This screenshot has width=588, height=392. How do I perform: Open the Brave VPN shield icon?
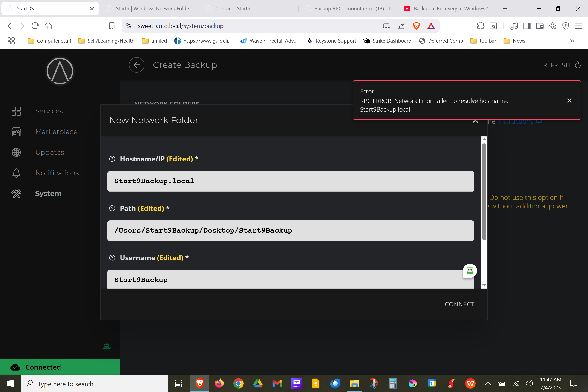(x=565, y=26)
